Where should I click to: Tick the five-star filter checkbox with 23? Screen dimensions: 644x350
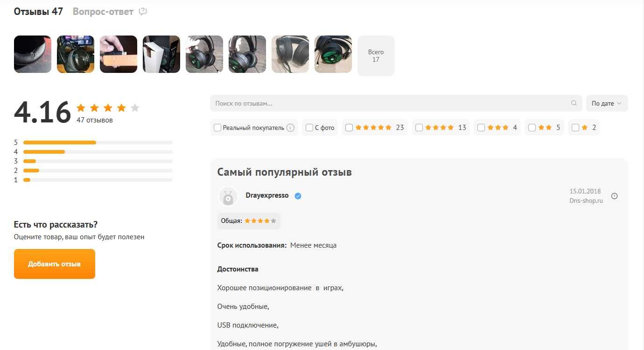pos(349,128)
